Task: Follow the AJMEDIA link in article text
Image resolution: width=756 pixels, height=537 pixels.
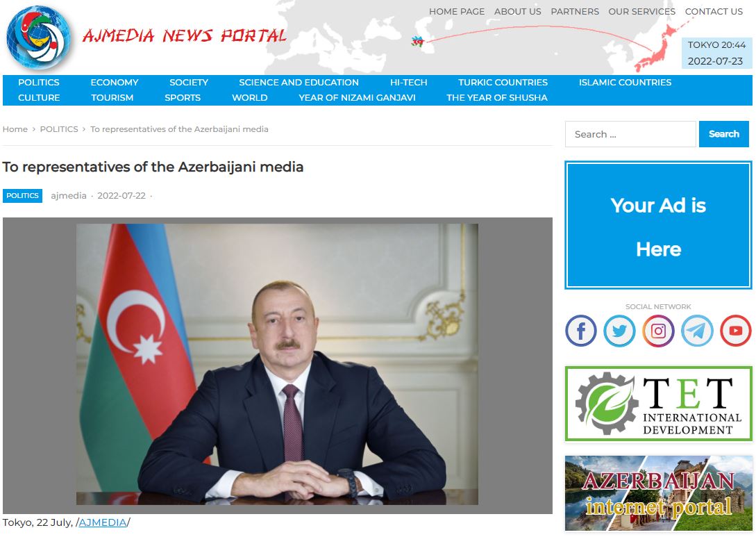Action: (x=102, y=522)
